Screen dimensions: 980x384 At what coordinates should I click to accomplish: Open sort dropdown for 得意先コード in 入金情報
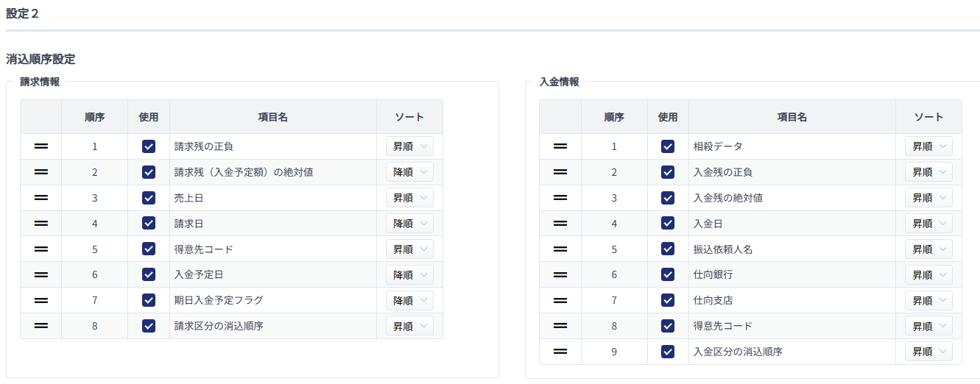point(928,326)
